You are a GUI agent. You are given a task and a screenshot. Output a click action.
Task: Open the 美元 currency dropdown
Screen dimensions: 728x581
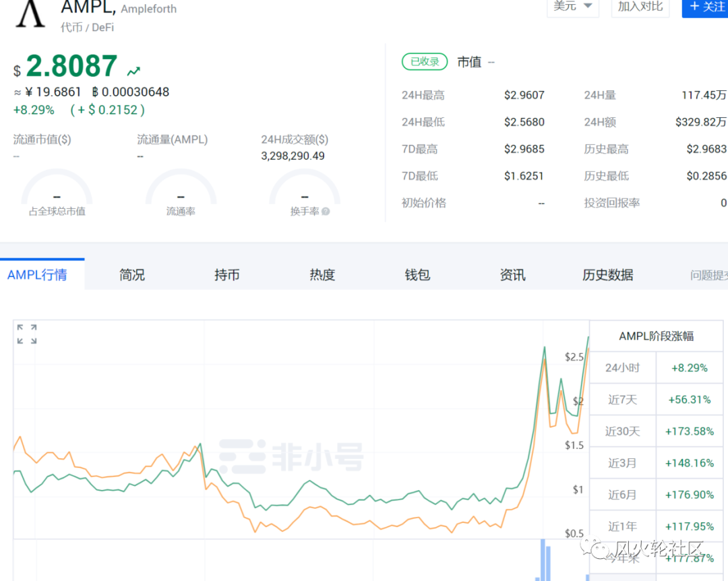click(x=572, y=6)
